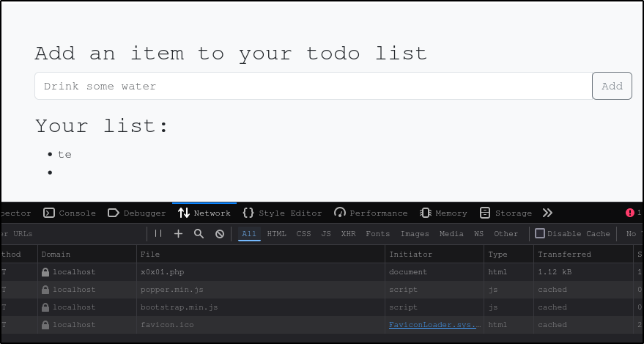Show only Images requests
This screenshot has width=644, height=344.
[415, 233]
